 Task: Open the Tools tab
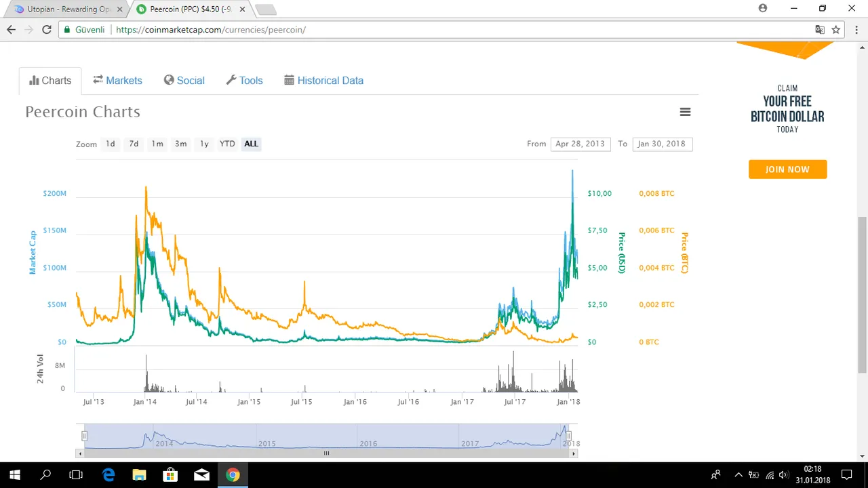pyautogui.click(x=244, y=81)
